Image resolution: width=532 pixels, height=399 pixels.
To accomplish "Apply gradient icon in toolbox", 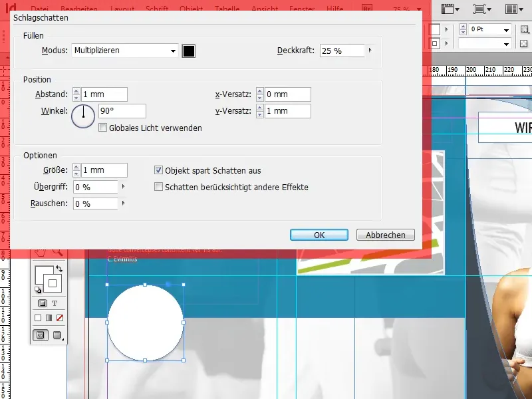I will click(x=49, y=318).
